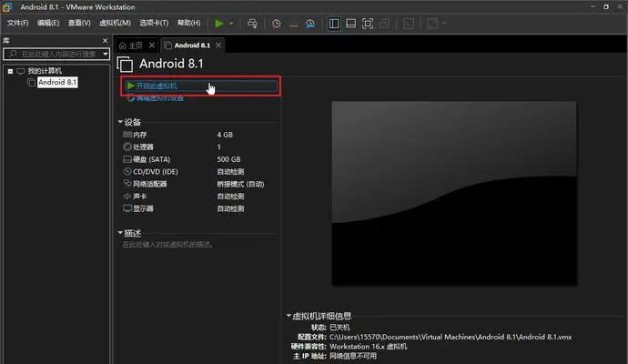
Task: Open the power options dropdown arrow
Action: 231,24
